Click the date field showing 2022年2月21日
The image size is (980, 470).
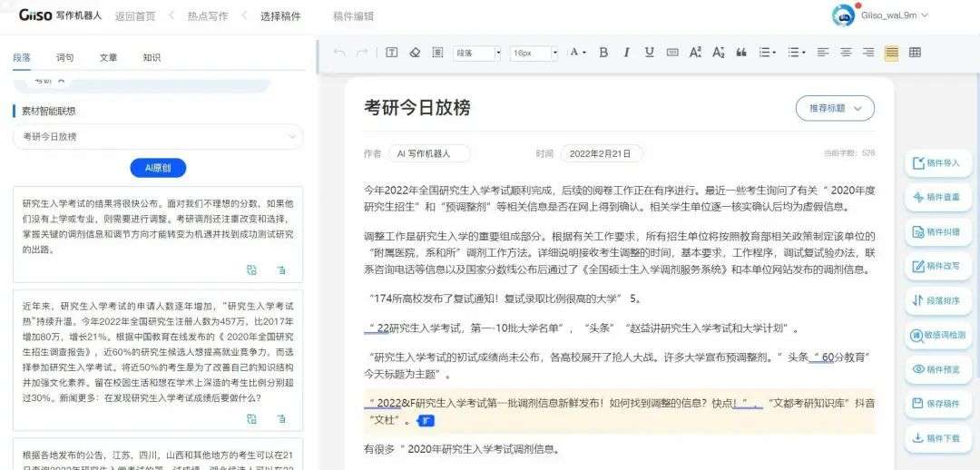tap(601, 154)
